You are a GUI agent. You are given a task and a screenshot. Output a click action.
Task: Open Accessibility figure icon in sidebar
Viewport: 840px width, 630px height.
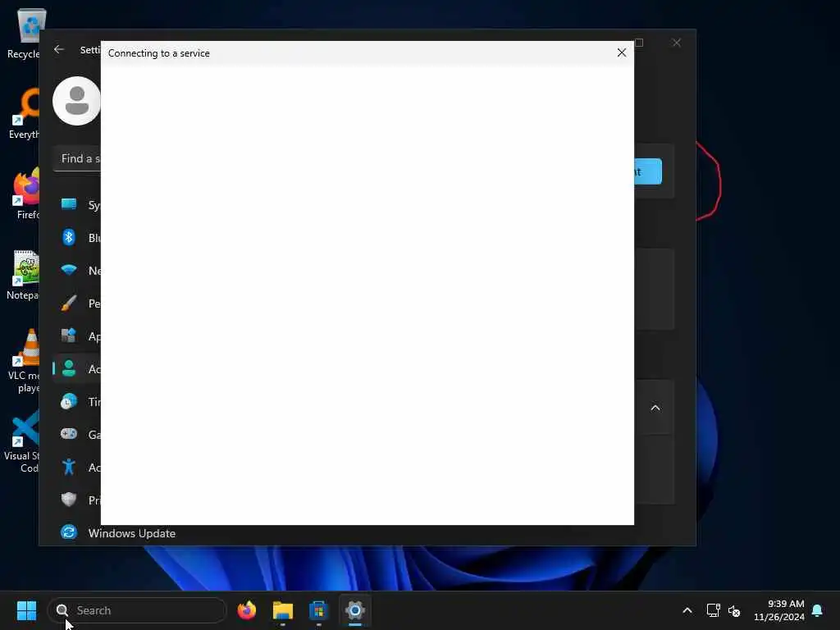pos(69,467)
